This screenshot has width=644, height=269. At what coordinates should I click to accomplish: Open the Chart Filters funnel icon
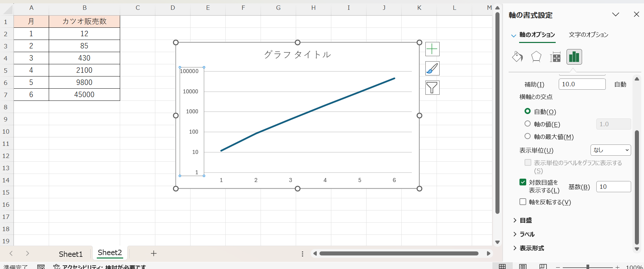pos(432,88)
